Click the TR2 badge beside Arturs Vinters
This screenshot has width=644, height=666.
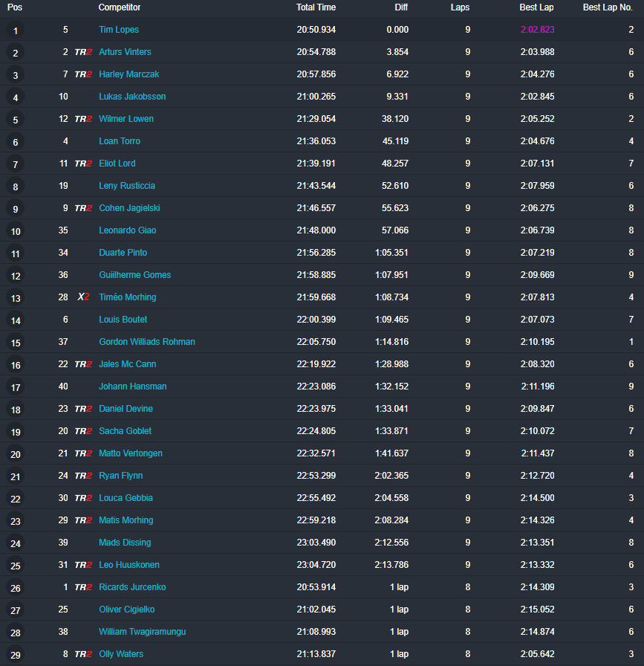[x=83, y=52]
